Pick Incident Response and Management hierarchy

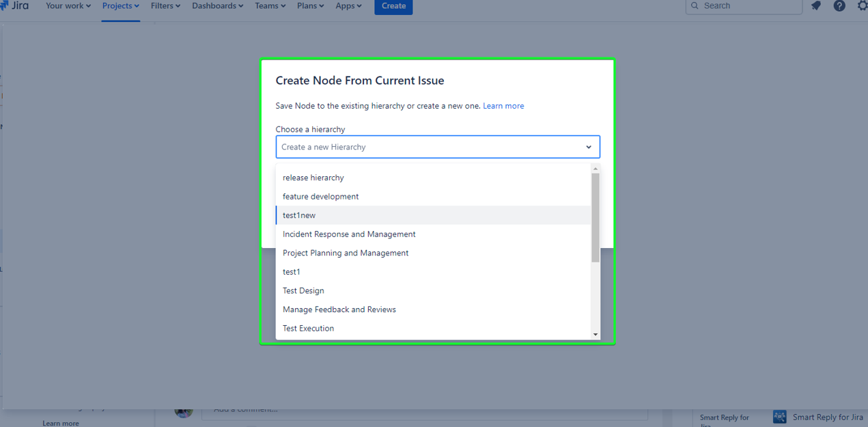(349, 234)
